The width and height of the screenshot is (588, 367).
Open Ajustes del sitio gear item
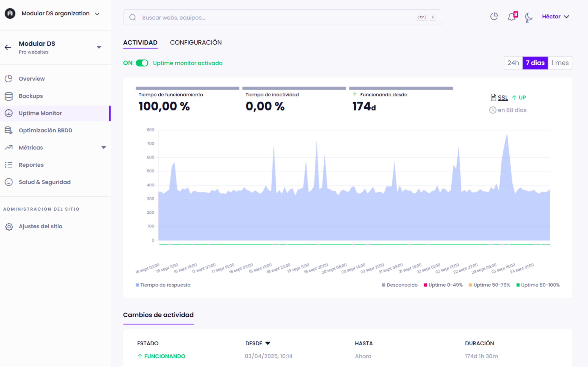[x=40, y=226]
